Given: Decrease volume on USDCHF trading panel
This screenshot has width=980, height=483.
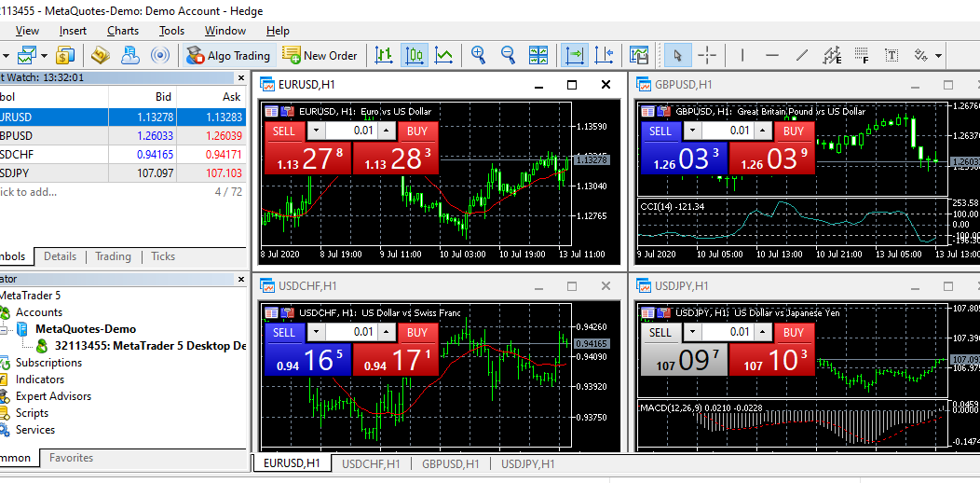Looking at the screenshot, I should coord(318,332).
